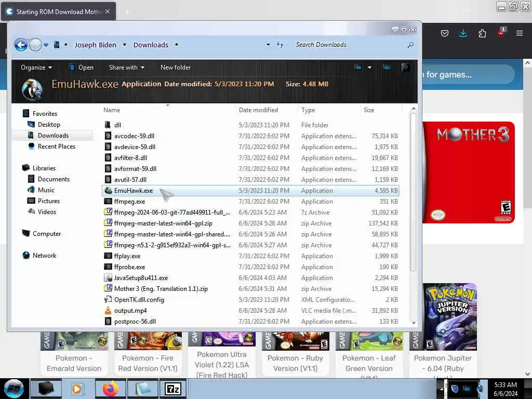Viewport: 532px width, 399px height.
Task: Open the Mother 3 cover image
Action: tap(468, 172)
